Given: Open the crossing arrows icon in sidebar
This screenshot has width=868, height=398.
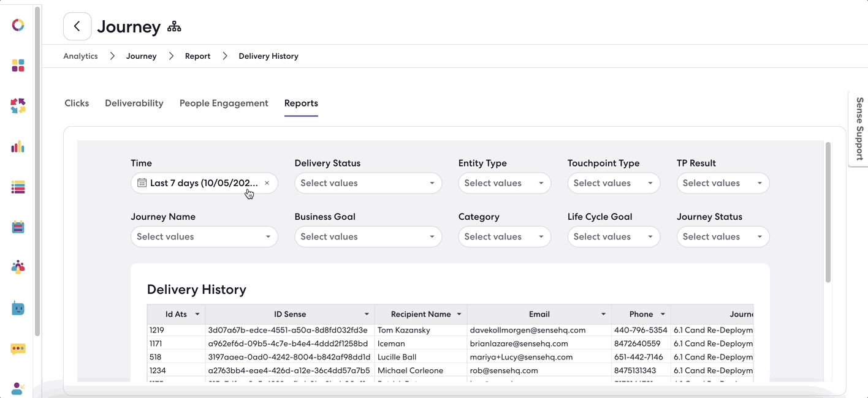Looking at the screenshot, I should 18,106.
